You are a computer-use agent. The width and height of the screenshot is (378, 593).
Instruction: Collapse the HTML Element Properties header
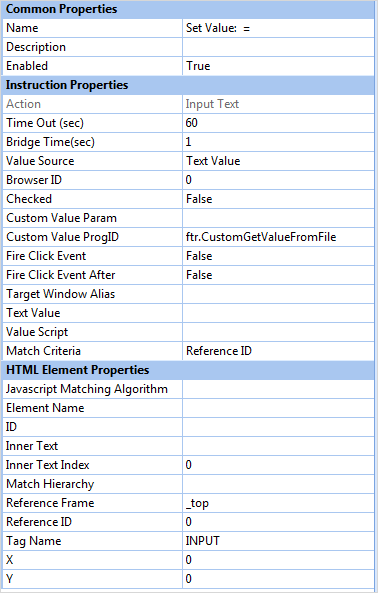point(188,370)
